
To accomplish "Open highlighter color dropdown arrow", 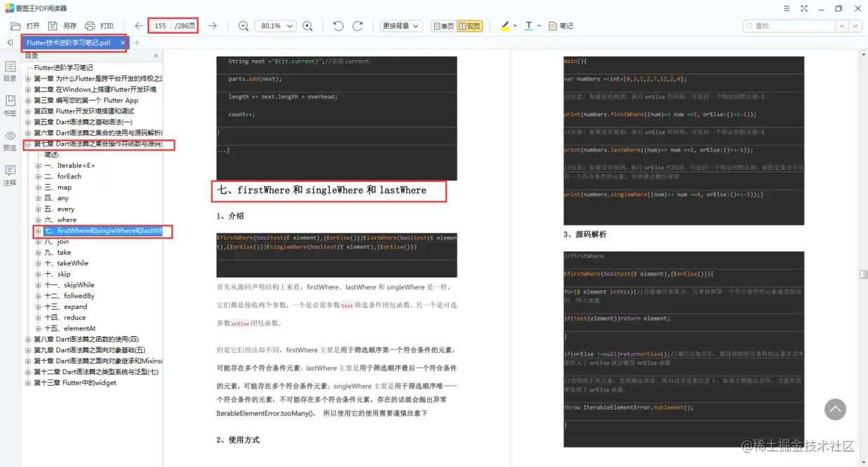I will 515,26.
